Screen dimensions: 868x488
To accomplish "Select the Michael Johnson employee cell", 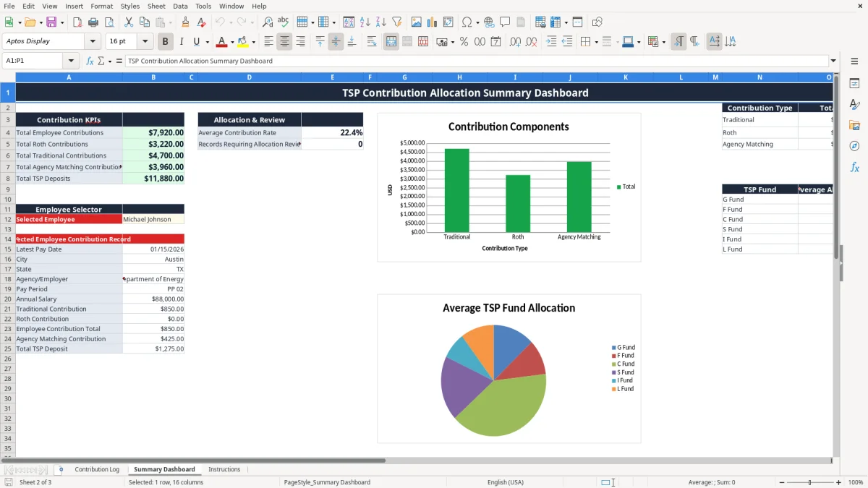I will pyautogui.click(x=153, y=219).
